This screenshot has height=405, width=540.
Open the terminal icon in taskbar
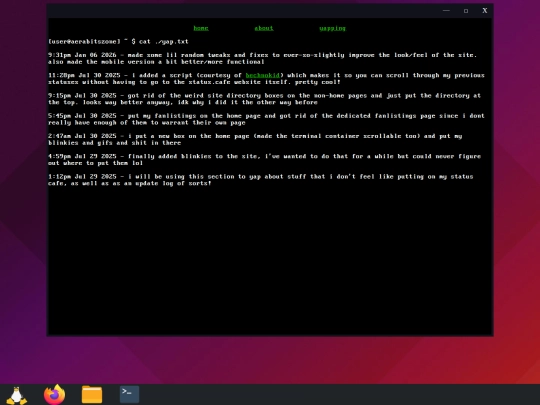[129, 394]
